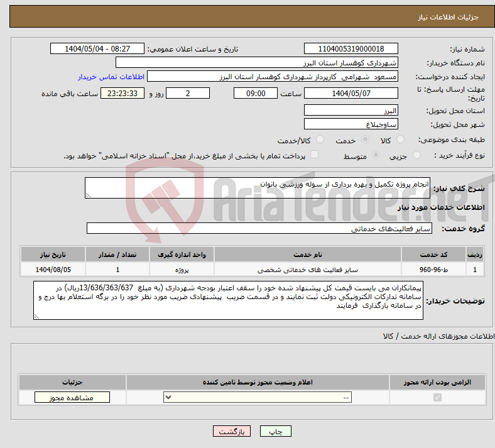Select the خدمت radio button
Viewport: 495px width, 448px height.
[365, 139]
